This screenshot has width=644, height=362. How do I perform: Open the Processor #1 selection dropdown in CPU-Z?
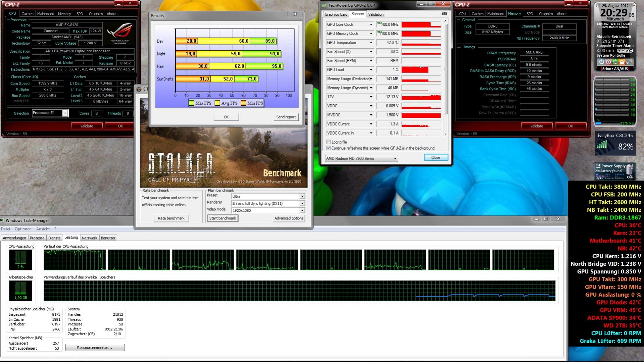(65, 113)
